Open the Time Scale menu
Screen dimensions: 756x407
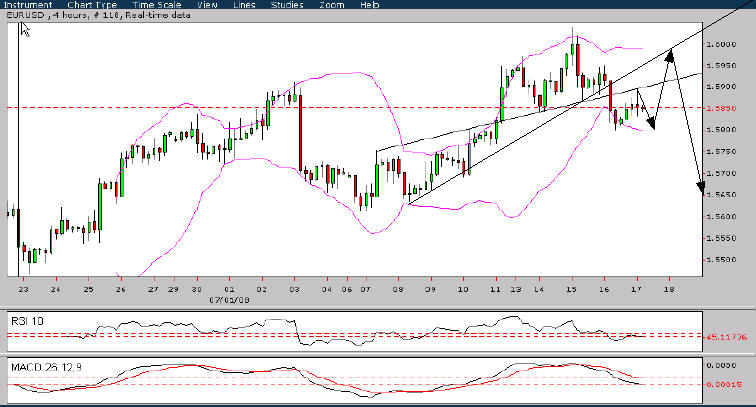[x=157, y=5]
